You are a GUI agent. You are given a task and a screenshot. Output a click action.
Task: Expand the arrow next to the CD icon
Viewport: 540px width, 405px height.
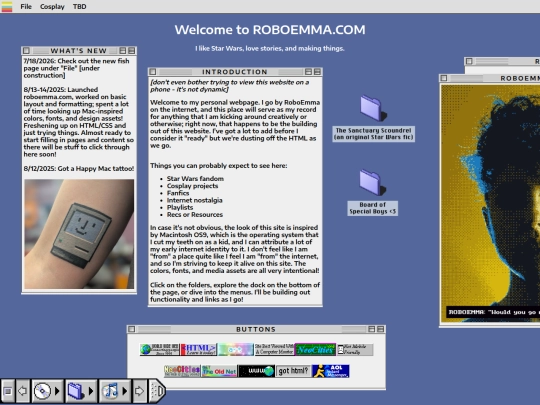57,391
